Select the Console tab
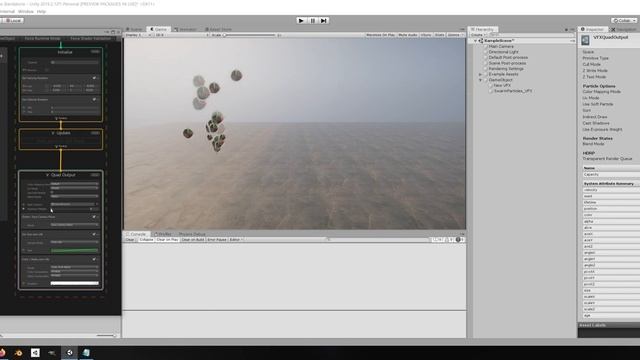 (136, 234)
